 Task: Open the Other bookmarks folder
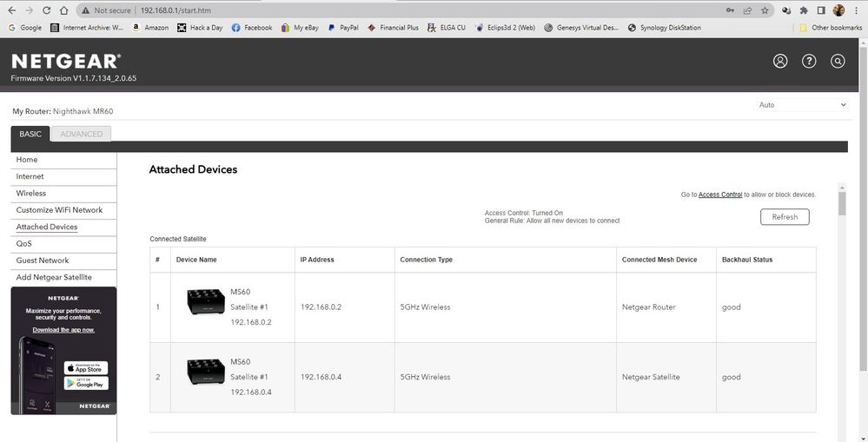coord(831,28)
